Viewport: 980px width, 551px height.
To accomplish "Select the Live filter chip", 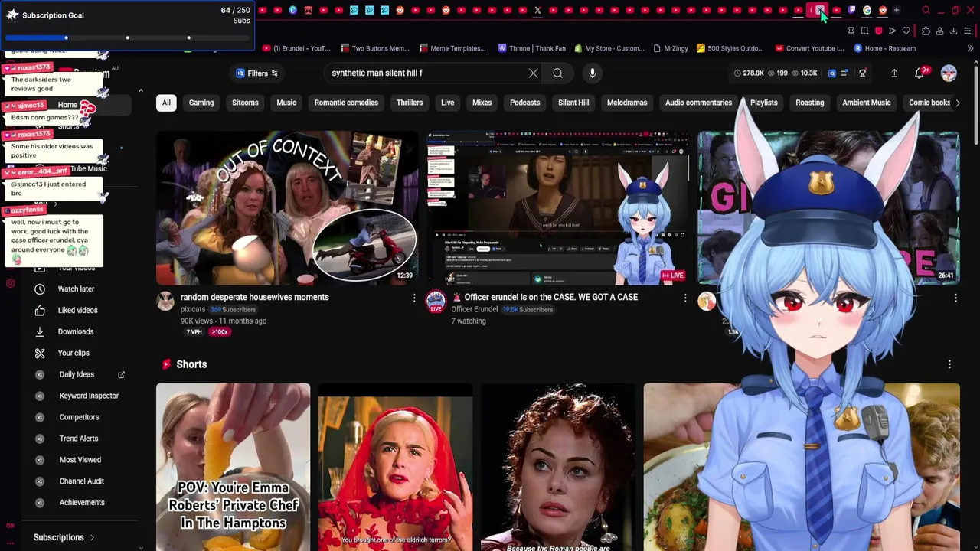I will 448,103.
